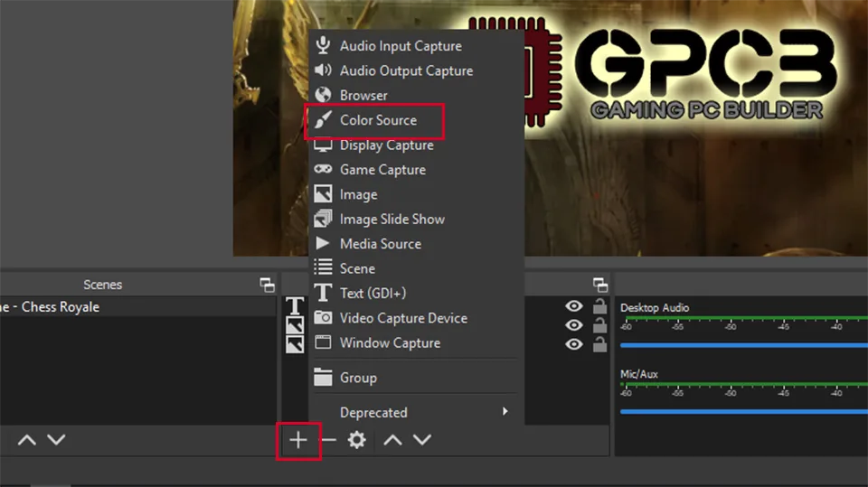Click the paintbrush icon for Color Source
Screen dimensions: 868x487
pos(323,119)
